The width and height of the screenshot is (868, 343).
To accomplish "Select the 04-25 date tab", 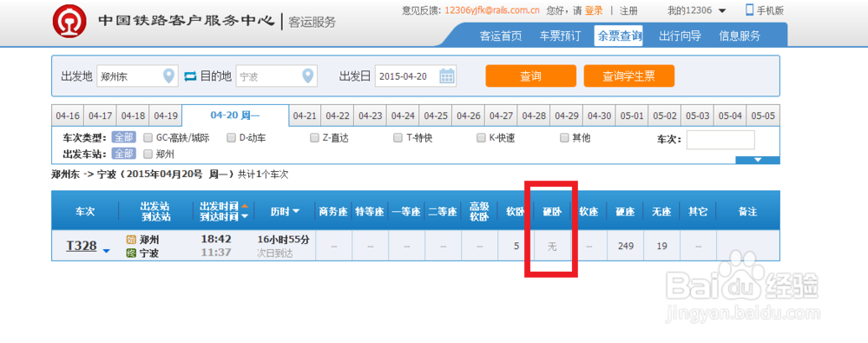I will [436, 115].
